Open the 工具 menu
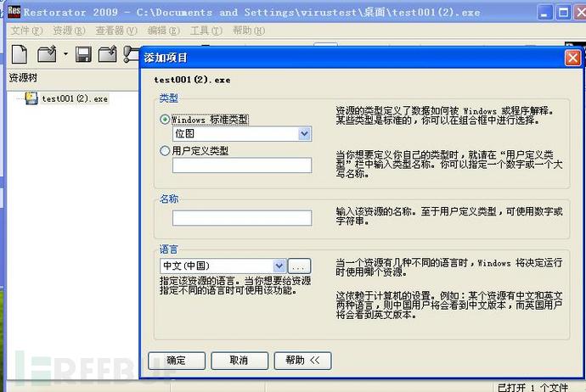Viewport: 586px width, 392px height. [206, 31]
